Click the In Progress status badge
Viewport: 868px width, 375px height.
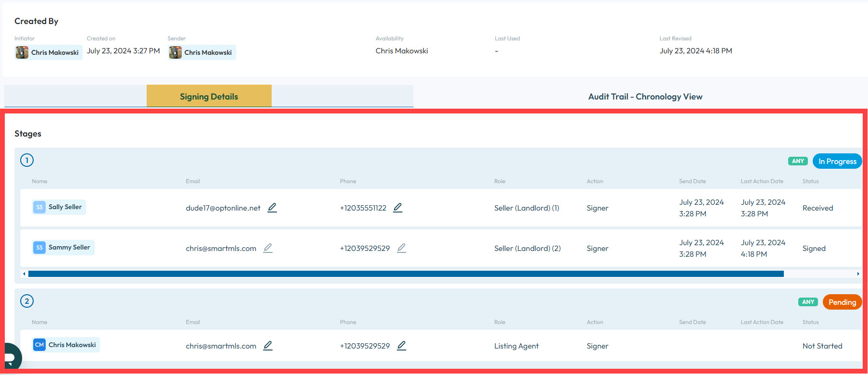click(837, 161)
